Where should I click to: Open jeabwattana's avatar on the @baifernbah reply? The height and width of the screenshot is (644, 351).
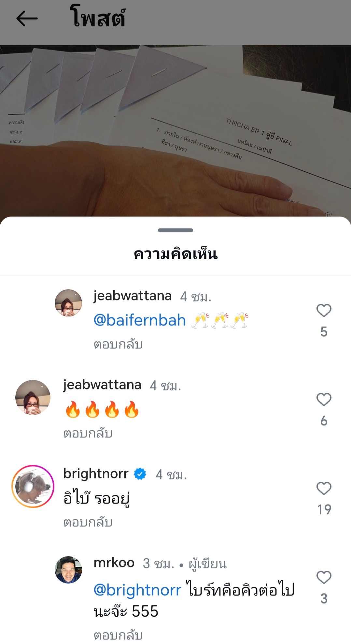68,303
